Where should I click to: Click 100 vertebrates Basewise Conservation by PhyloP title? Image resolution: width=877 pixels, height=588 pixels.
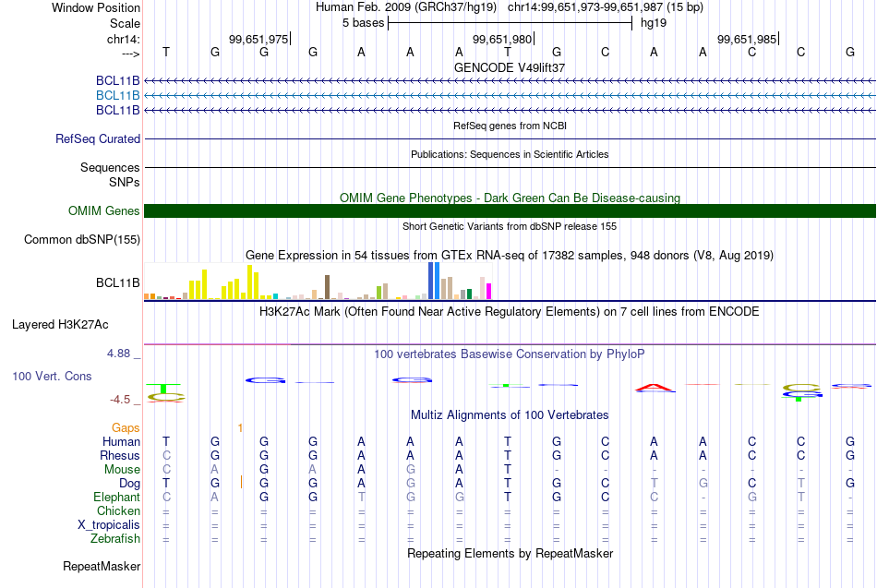point(510,354)
